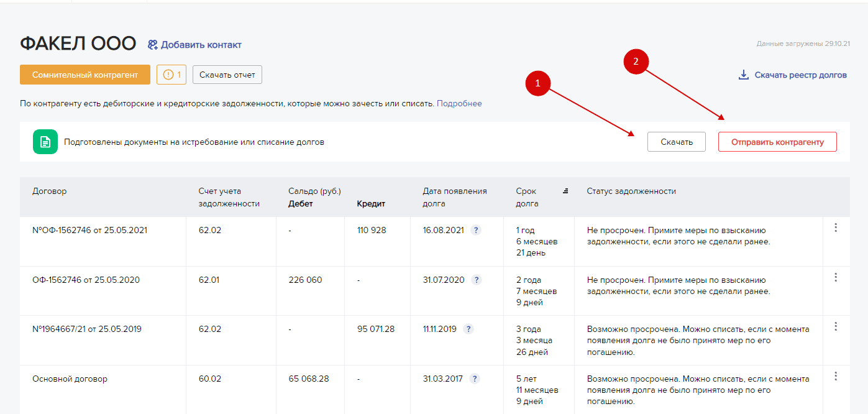The width and height of the screenshot is (868, 414).
Task: Open the Подробнее link
Action: click(x=459, y=103)
